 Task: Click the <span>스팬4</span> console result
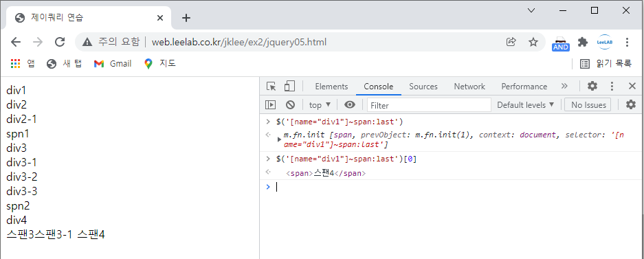pos(326,173)
